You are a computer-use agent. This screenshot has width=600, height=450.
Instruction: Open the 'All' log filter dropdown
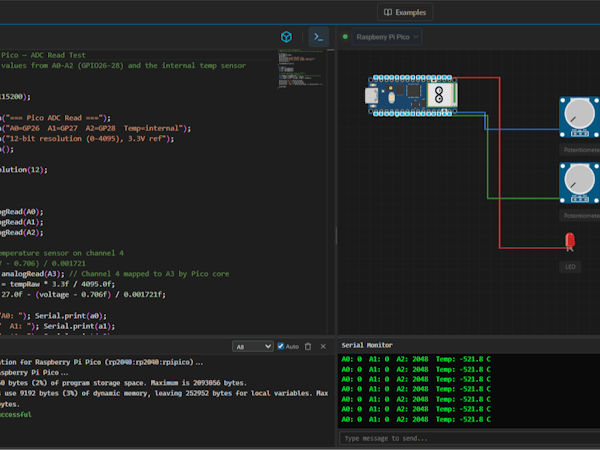point(252,346)
